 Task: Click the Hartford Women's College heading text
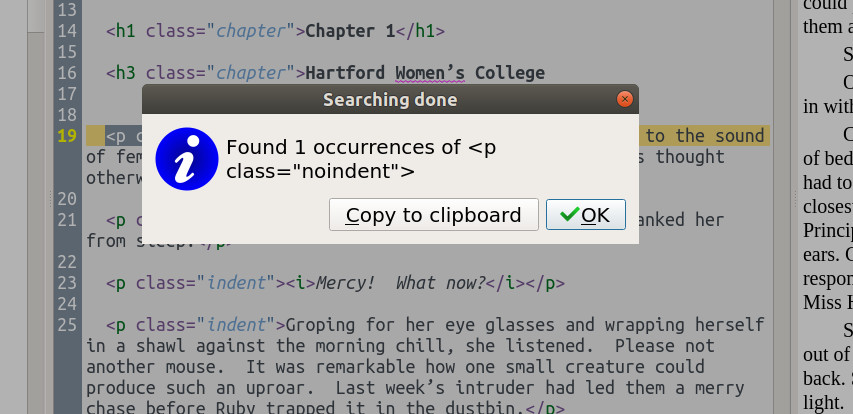(x=425, y=72)
